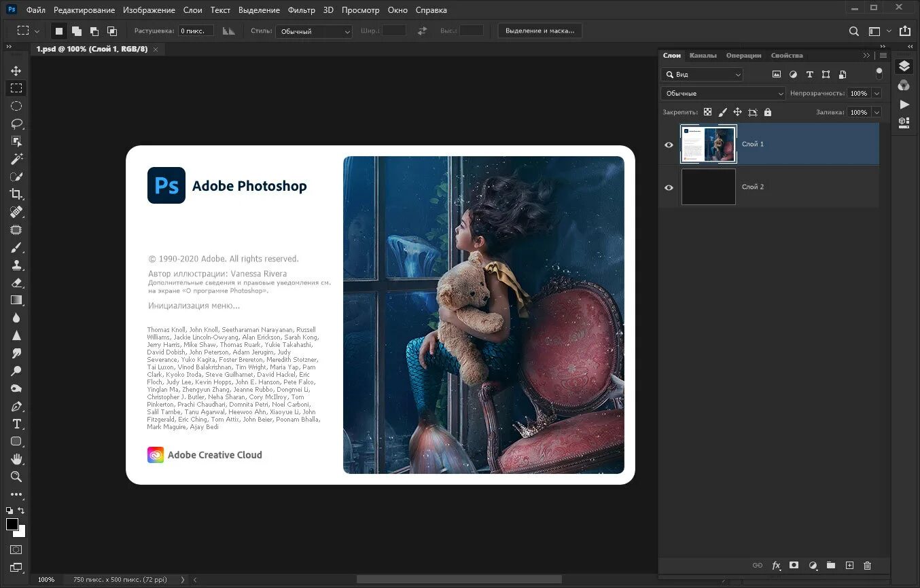Toggle lock all for layer
Viewport: 920px width, 588px height.
click(x=768, y=112)
